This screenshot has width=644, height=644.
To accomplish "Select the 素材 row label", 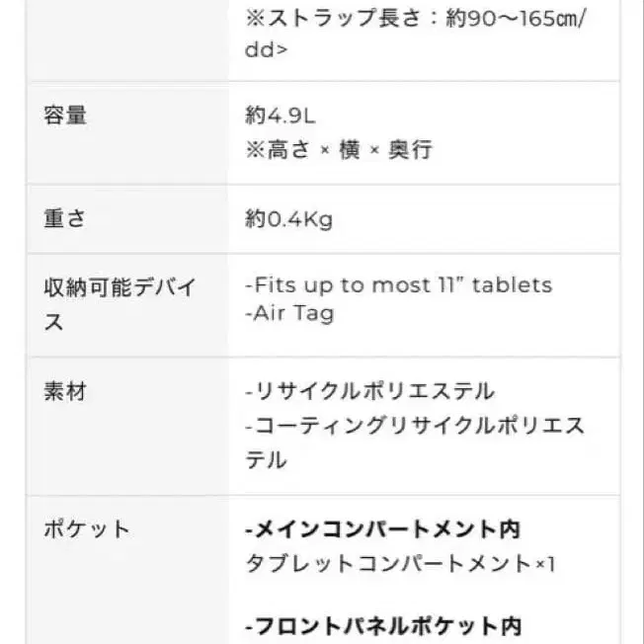I will [65, 391].
